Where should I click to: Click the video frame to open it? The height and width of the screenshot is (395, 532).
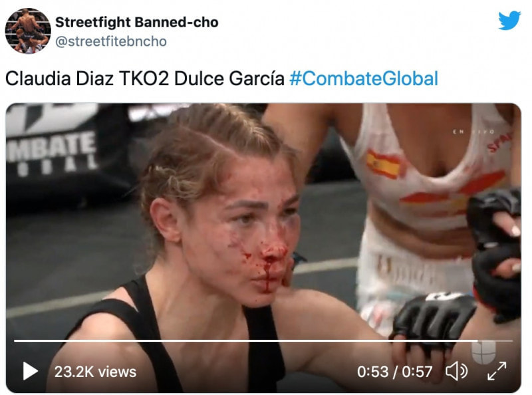coord(263,248)
